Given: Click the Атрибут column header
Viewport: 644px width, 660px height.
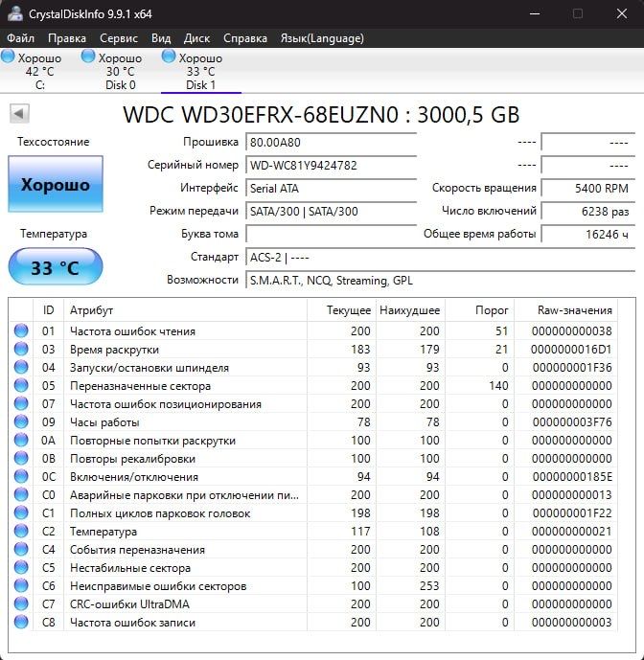Looking at the screenshot, I should [185, 310].
